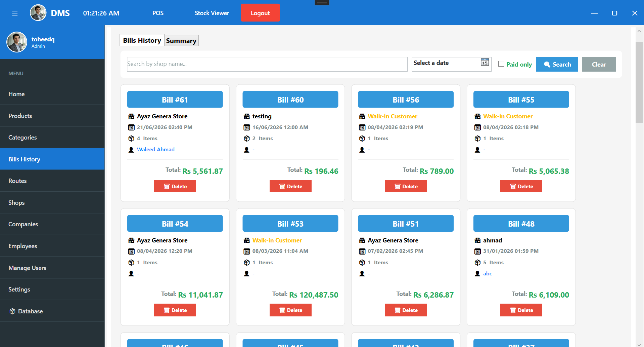Delete Bill #54
This screenshot has height=347, width=644.
point(175,310)
